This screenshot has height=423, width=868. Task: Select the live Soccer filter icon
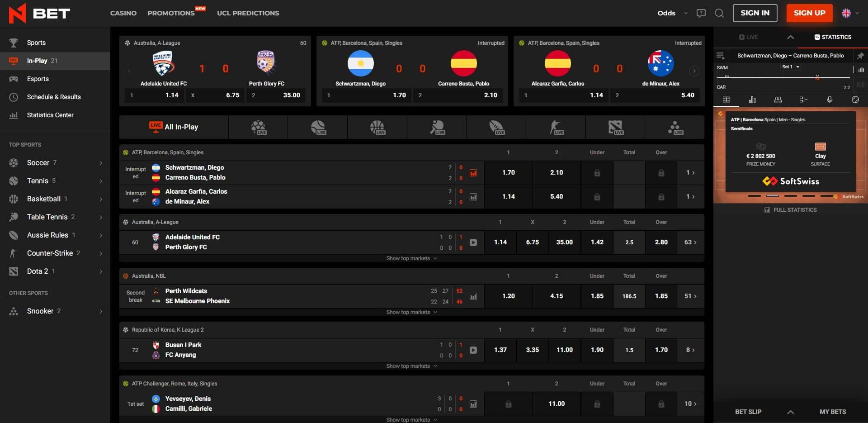pyautogui.click(x=258, y=127)
